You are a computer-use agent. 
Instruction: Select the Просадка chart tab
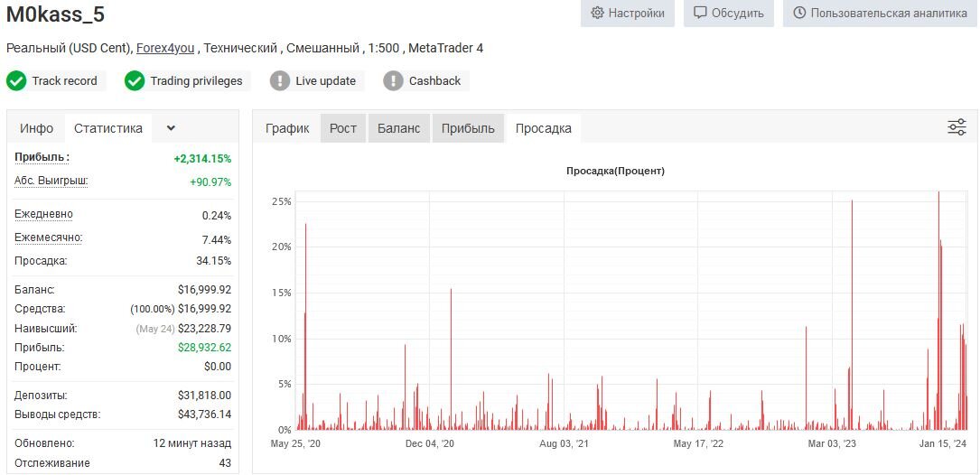[543, 128]
